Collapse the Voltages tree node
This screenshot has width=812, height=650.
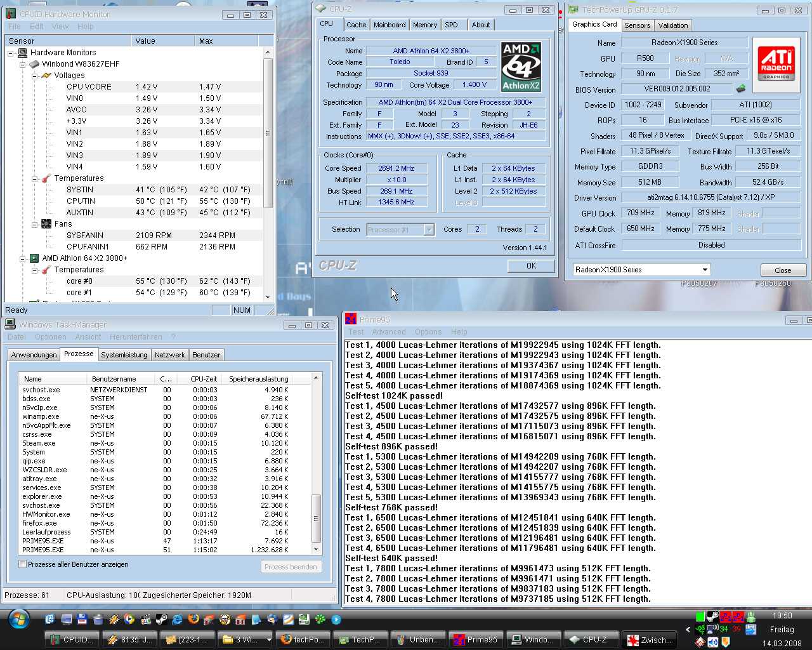(34, 76)
